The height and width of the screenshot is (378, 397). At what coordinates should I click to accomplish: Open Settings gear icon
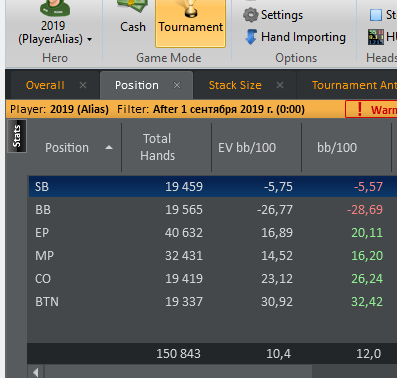(x=251, y=15)
